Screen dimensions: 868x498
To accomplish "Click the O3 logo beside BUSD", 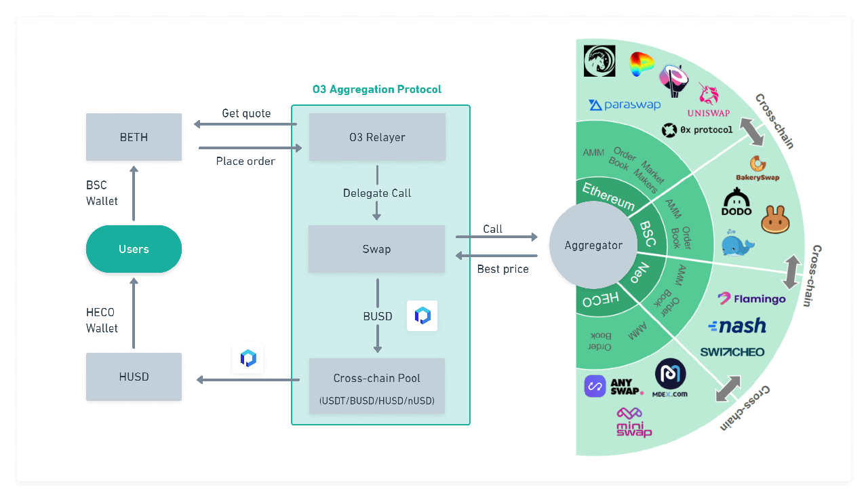I will [x=422, y=316].
